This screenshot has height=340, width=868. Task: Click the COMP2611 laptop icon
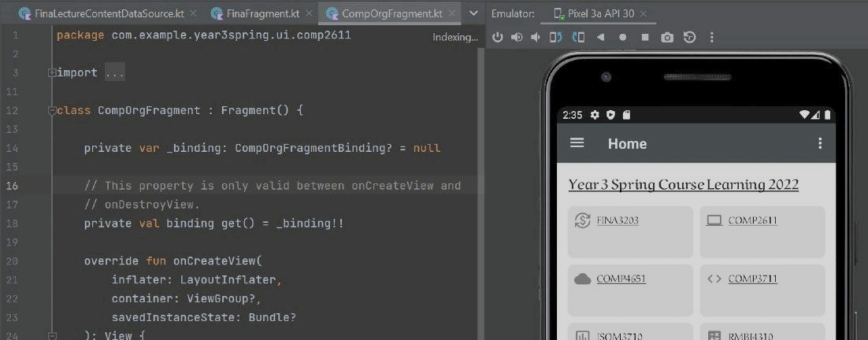click(x=714, y=220)
